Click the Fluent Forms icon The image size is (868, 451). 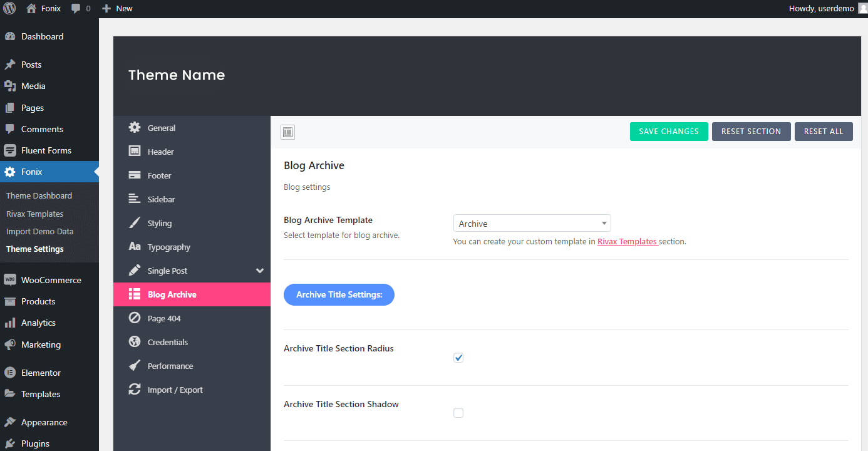pos(10,150)
